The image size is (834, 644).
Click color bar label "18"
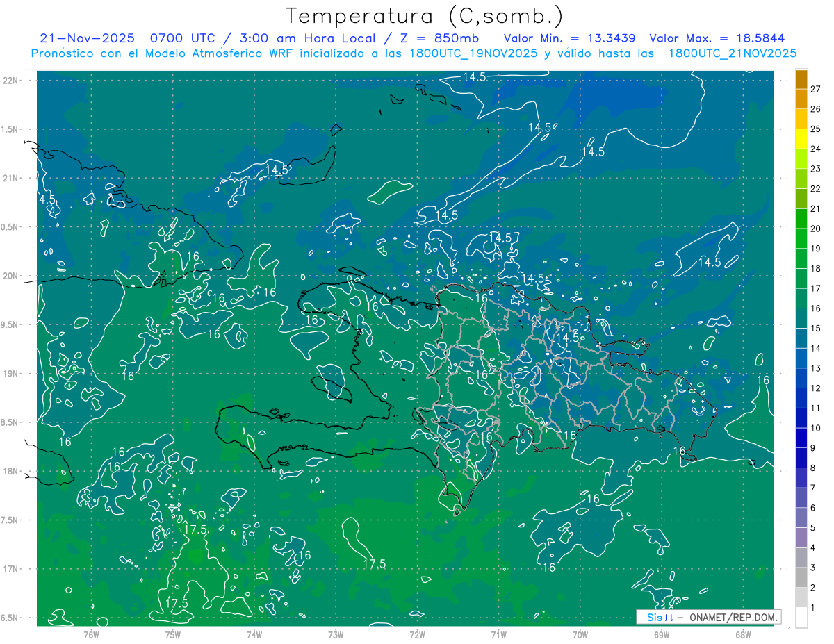tap(816, 269)
